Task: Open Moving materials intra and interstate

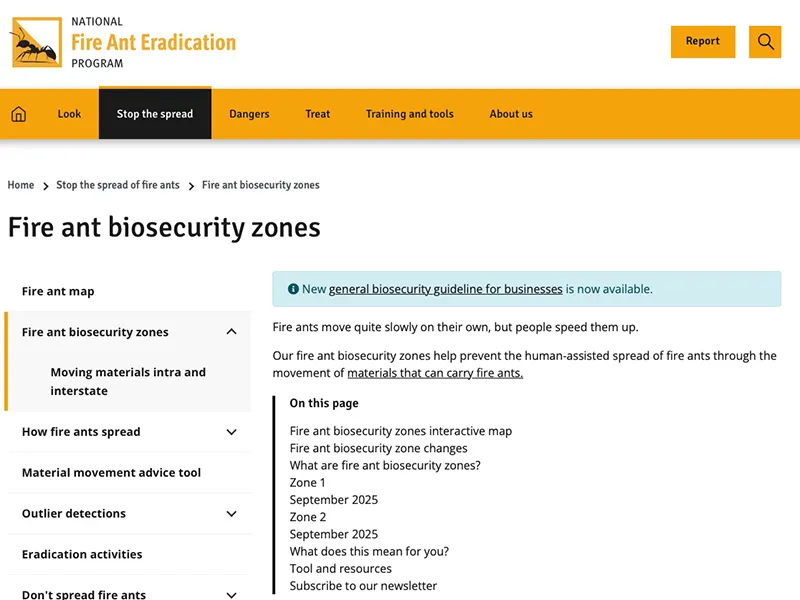Action: (128, 381)
